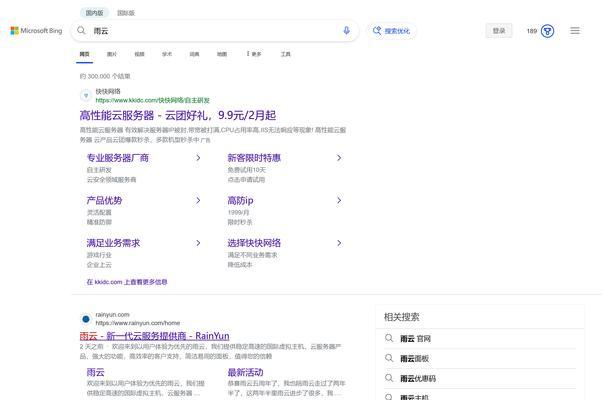The width and height of the screenshot is (606, 400).
Task: Open the www.kkidc.com ad URL
Action: pyautogui.click(x=152, y=100)
